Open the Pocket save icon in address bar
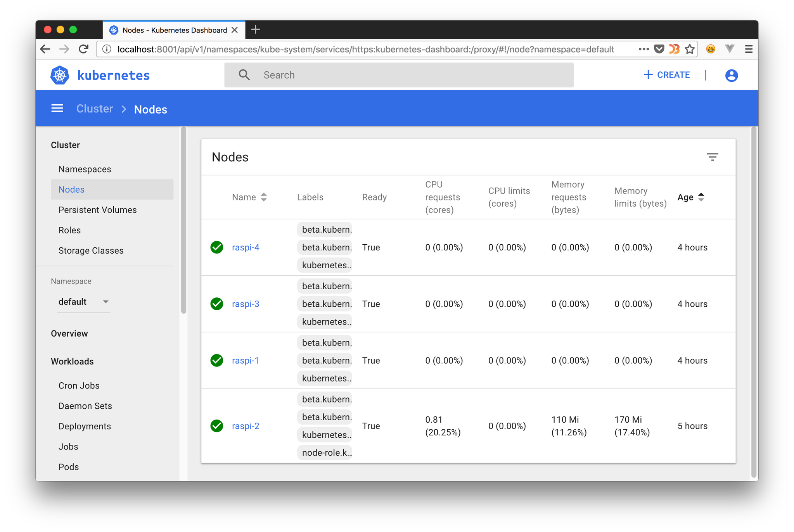 click(659, 49)
